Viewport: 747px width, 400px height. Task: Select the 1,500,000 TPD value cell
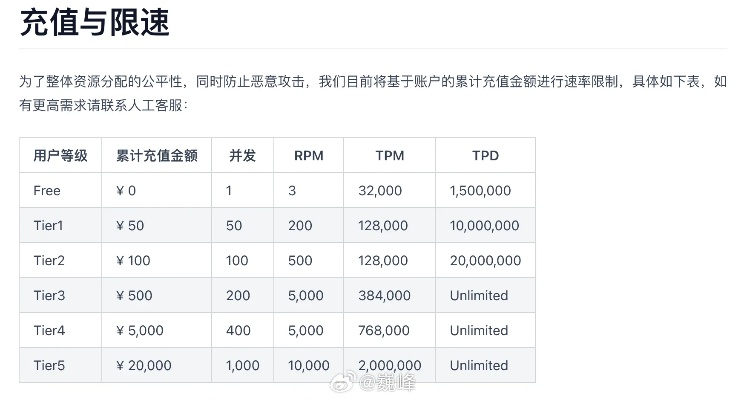pos(480,190)
